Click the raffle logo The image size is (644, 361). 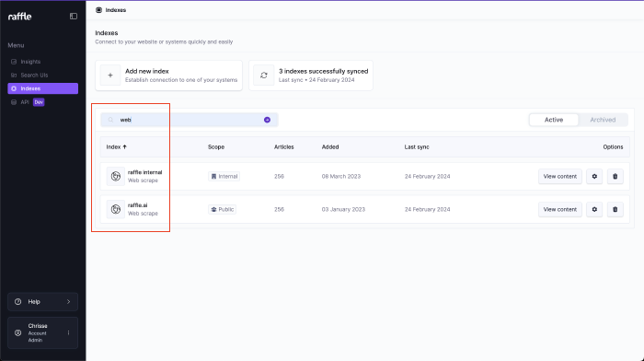19,17
